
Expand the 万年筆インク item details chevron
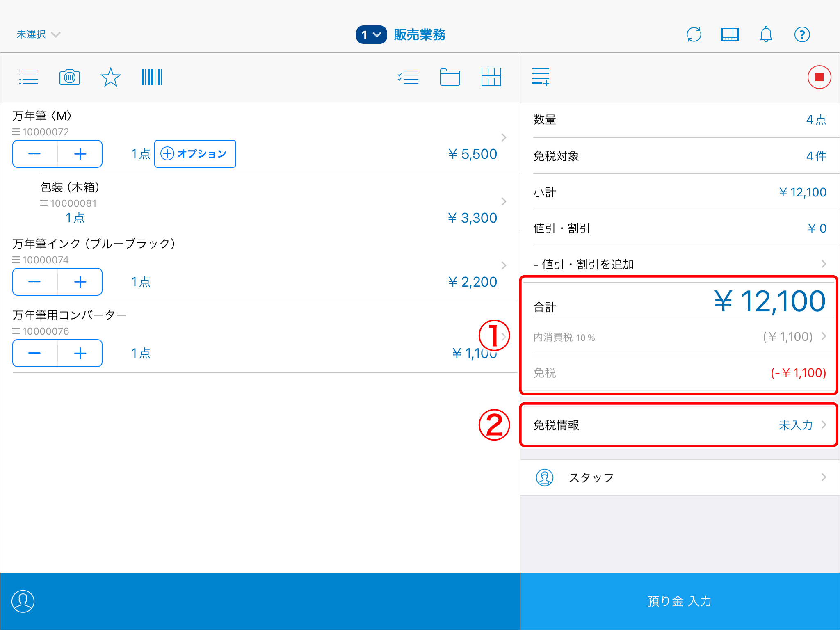click(x=504, y=265)
